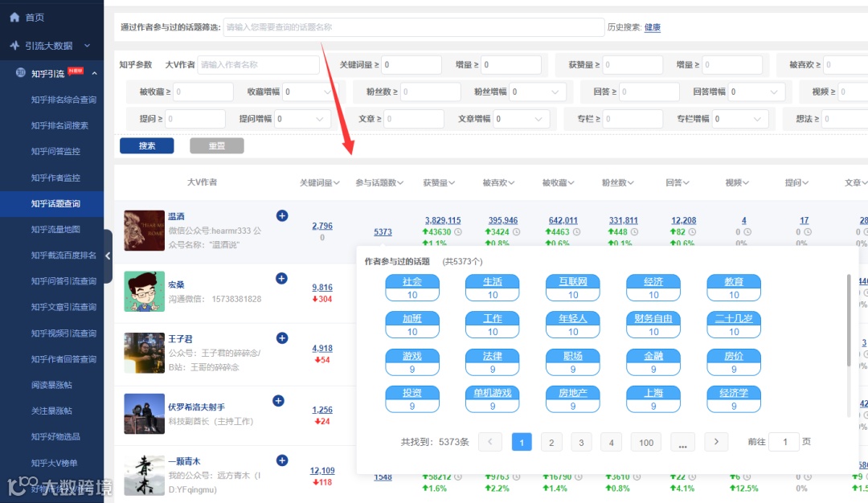Click the 知乎引流 circular icon
The image size is (868, 503).
[20, 72]
